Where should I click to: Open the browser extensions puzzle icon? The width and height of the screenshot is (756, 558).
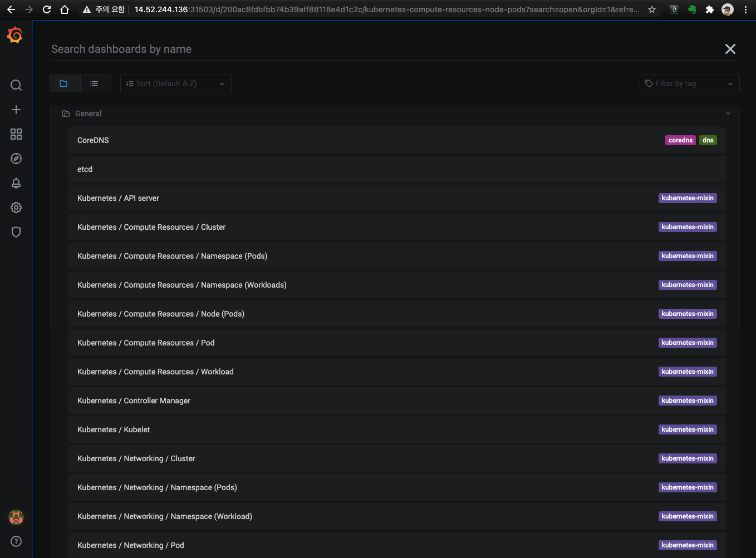pos(710,9)
